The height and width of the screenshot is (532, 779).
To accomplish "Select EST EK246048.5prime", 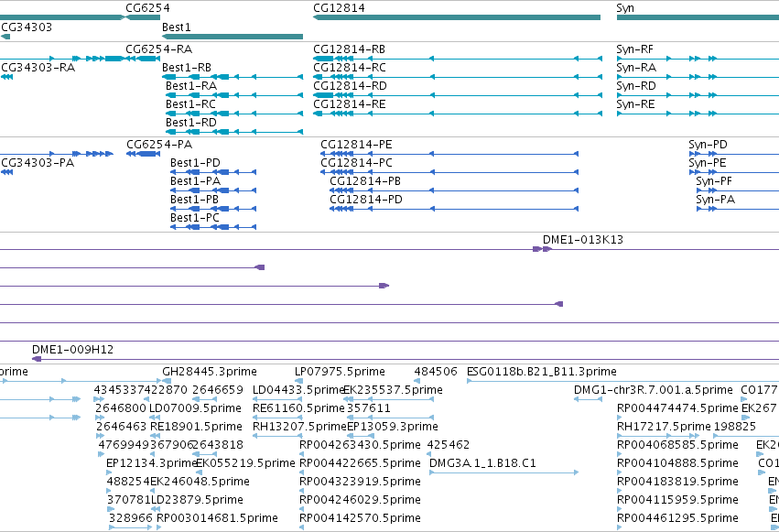I will tap(200, 482).
